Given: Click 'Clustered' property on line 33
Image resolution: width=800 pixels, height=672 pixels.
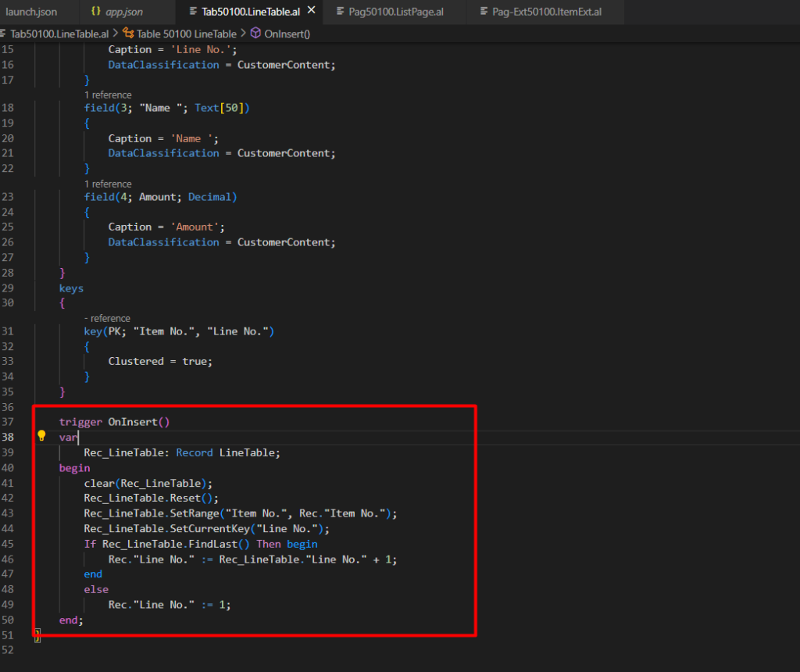Looking at the screenshot, I should pyautogui.click(x=136, y=361).
